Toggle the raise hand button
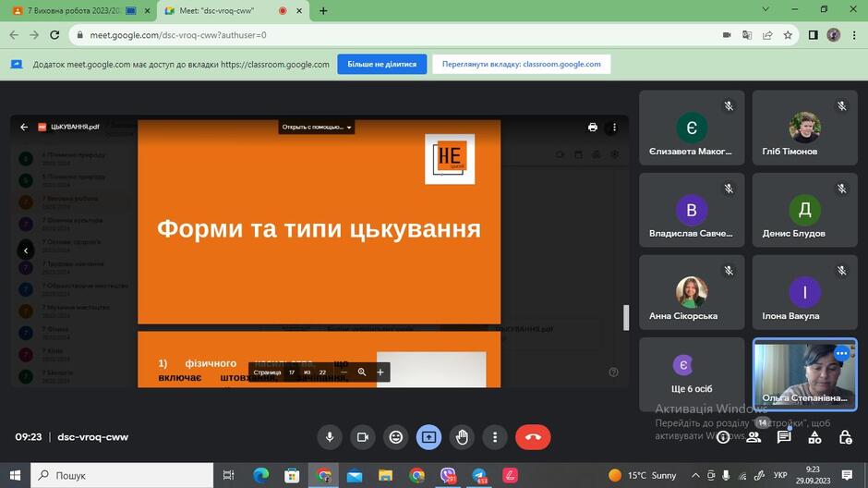The image size is (868, 488). pyautogui.click(x=462, y=437)
